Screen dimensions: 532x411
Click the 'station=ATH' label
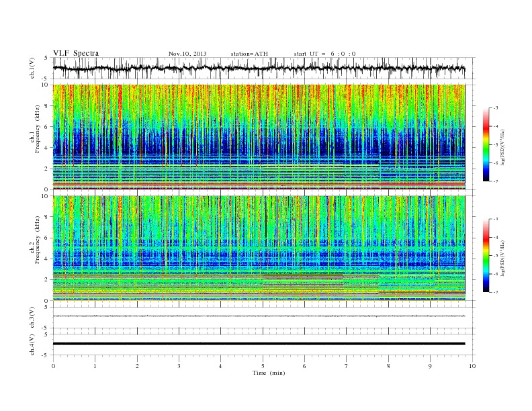click(x=249, y=54)
